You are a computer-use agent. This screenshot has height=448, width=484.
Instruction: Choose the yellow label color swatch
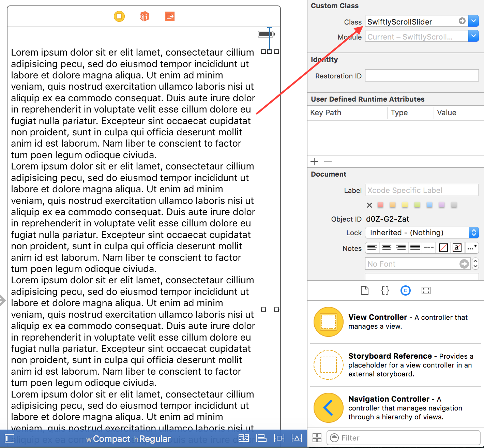405,205
